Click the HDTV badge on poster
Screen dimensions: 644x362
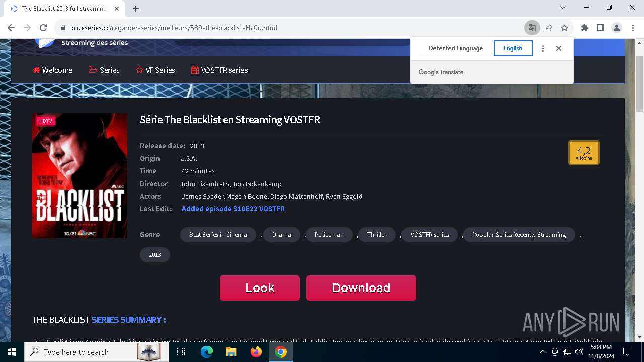(x=46, y=121)
